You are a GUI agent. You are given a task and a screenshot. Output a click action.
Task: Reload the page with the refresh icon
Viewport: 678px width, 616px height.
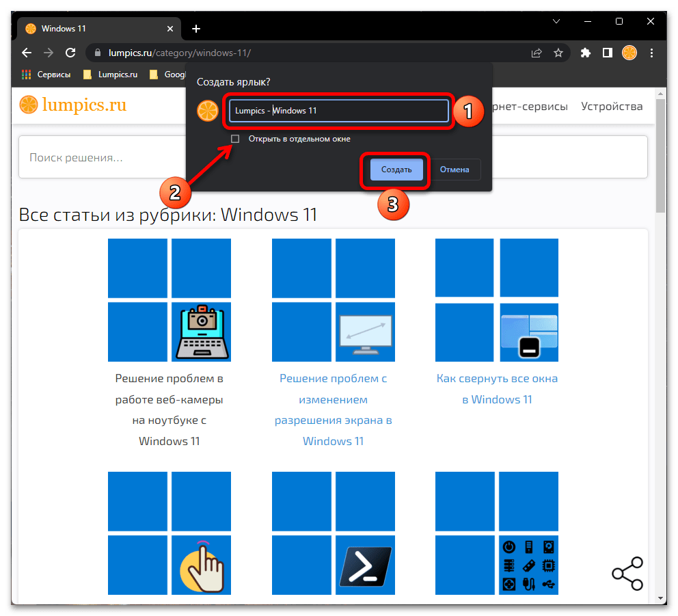point(70,53)
